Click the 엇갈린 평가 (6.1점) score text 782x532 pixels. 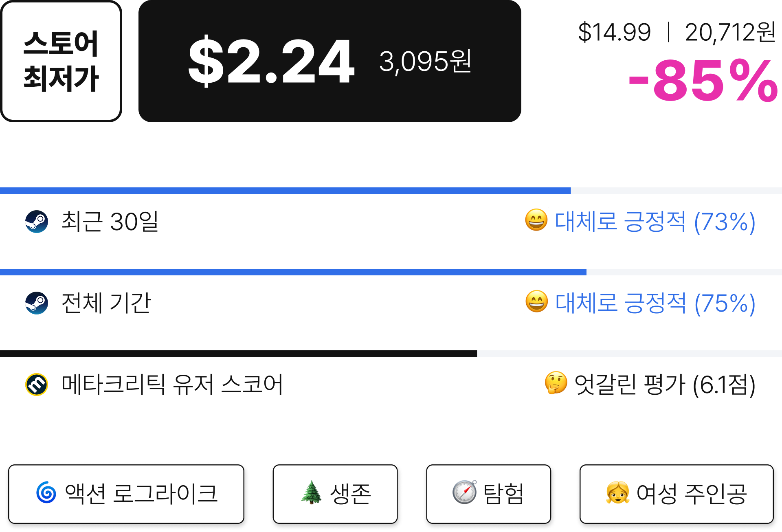click(665, 385)
